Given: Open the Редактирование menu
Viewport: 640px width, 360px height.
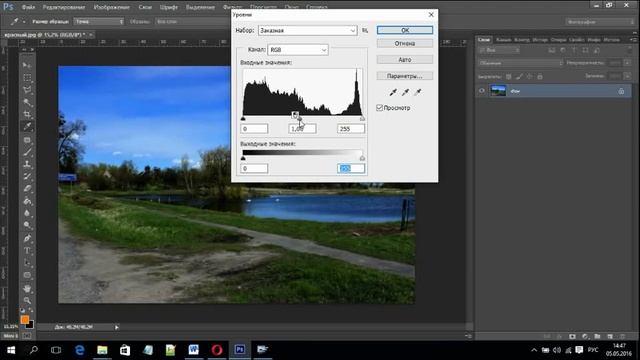Looking at the screenshot, I should tap(64, 7).
